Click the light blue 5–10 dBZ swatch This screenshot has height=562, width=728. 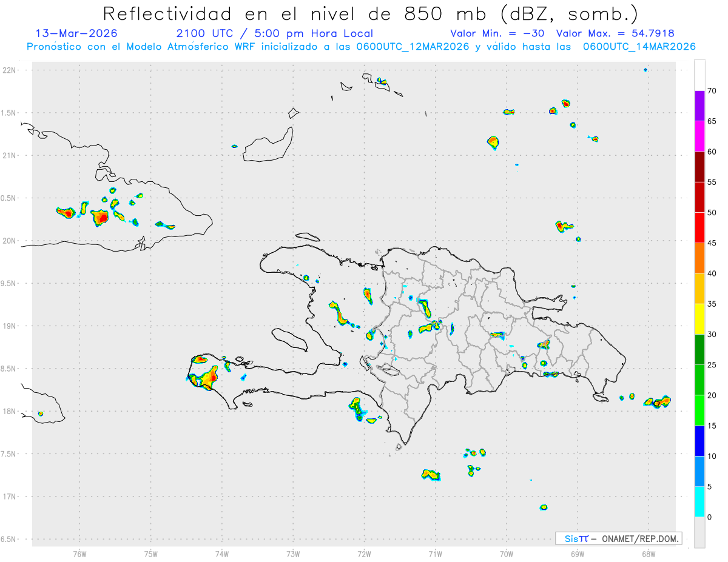click(699, 472)
